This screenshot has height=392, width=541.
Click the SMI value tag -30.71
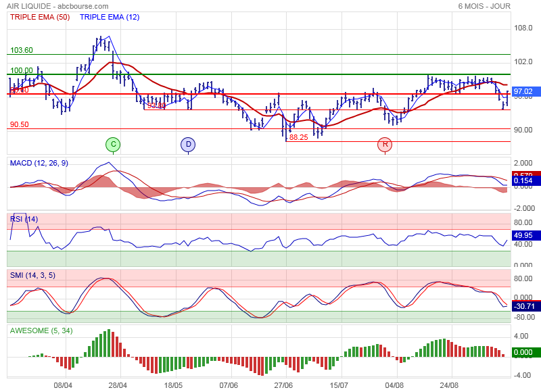(525, 306)
